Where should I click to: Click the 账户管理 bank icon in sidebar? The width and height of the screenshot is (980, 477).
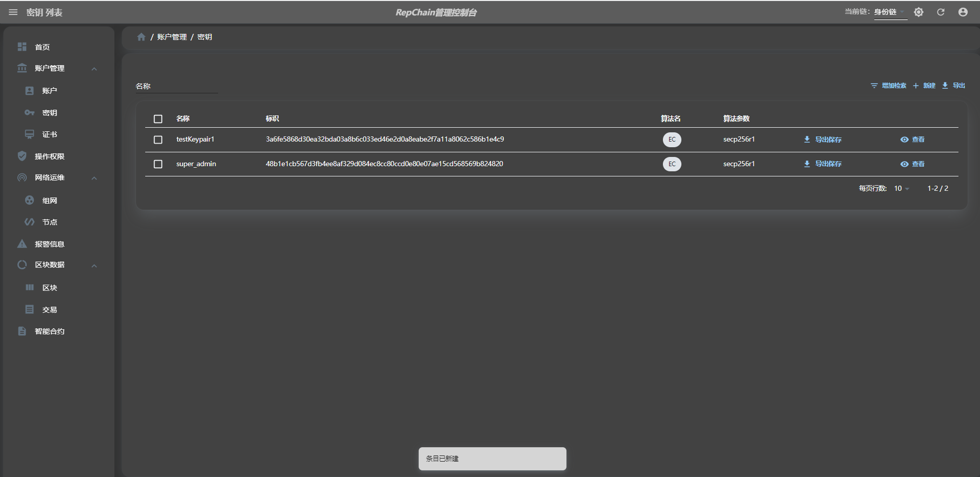click(x=22, y=68)
